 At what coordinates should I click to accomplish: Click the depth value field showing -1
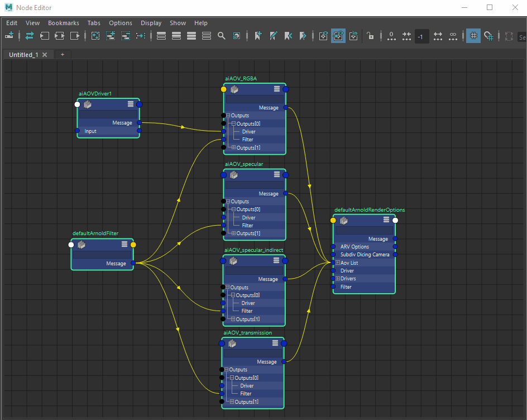[x=421, y=36]
